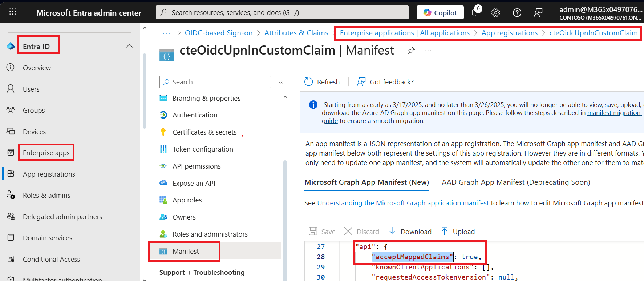Open portal settings gear
644x281 pixels.
coord(495,13)
